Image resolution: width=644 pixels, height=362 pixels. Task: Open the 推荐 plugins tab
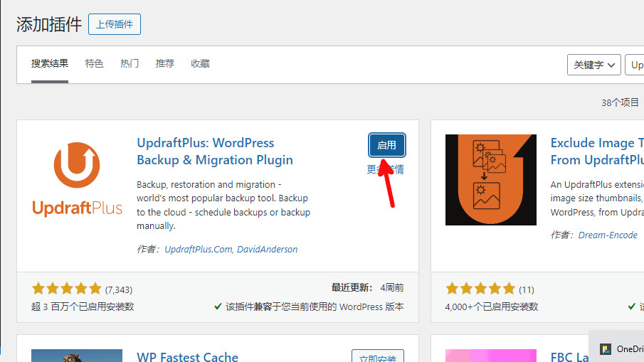tap(165, 63)
